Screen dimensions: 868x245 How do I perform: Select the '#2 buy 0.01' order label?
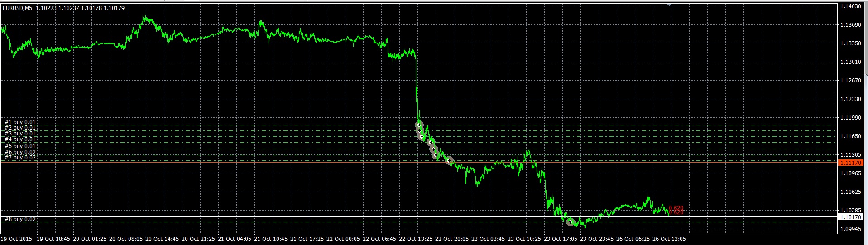click(x=20, y=128)
